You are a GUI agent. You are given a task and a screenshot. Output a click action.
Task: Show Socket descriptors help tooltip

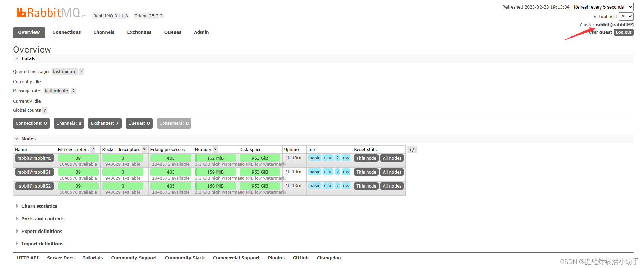(144, 150)
